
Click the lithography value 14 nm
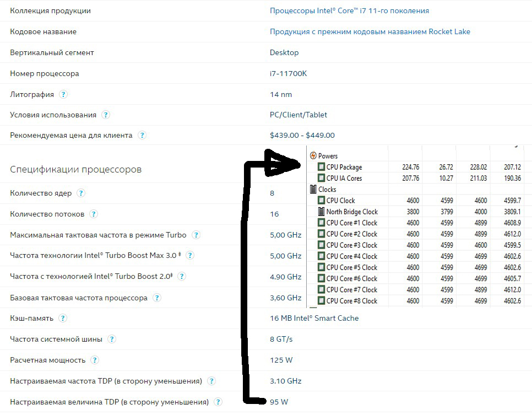[280, 94]
